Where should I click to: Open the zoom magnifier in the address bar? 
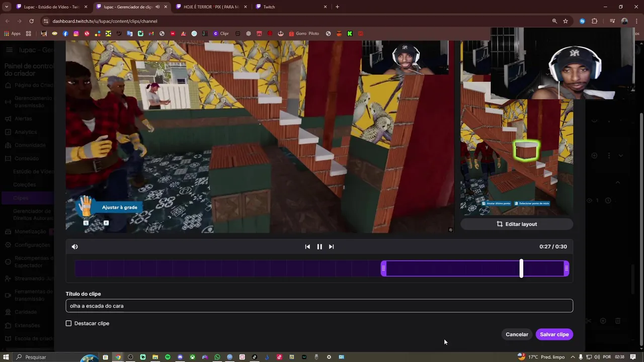click(554, 21)
